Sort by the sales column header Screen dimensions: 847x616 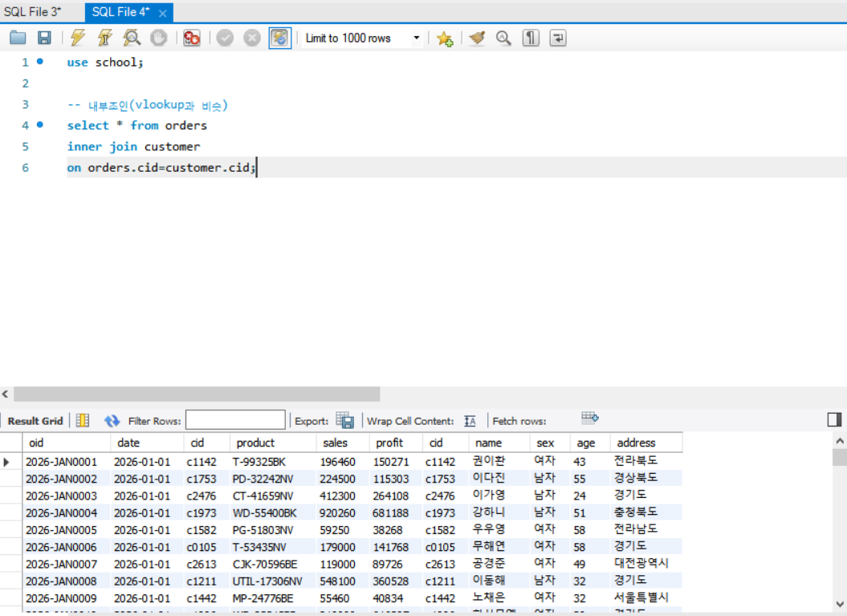pos(343,443)
